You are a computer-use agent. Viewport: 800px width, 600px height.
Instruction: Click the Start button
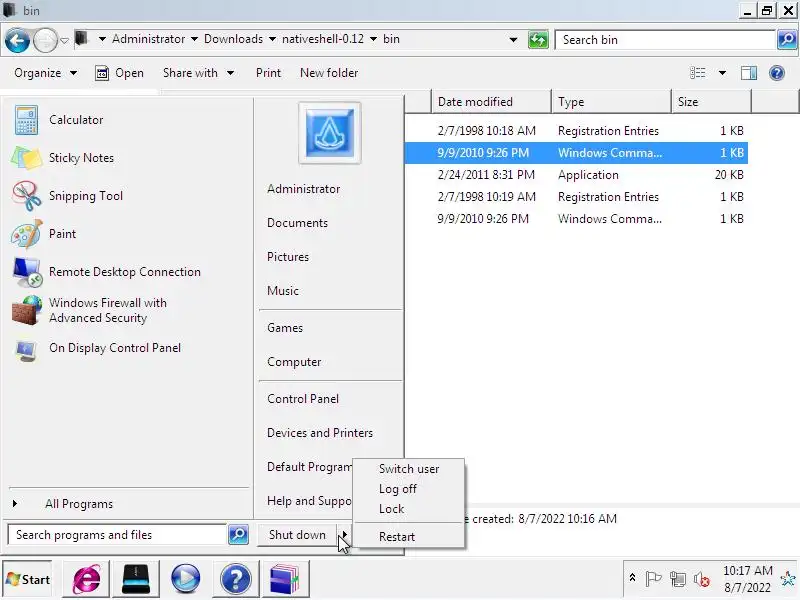click(x=28, y=579)
